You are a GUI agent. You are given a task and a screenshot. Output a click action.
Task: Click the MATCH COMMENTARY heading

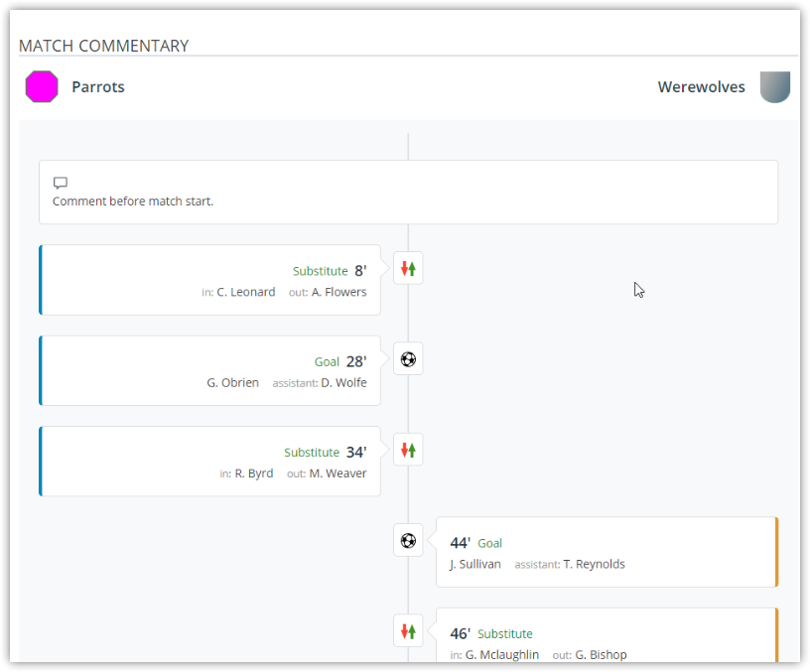coord(104,46)
